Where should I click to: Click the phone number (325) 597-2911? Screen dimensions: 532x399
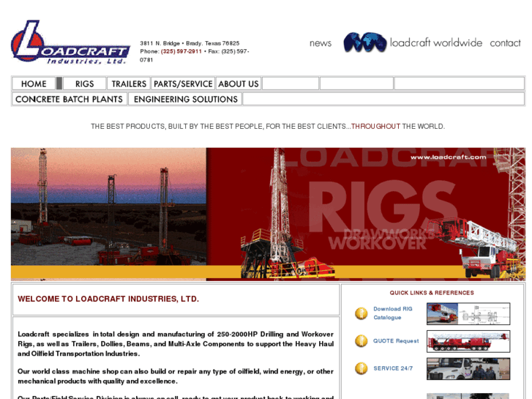pyautogui.click(x=181, y=51)
